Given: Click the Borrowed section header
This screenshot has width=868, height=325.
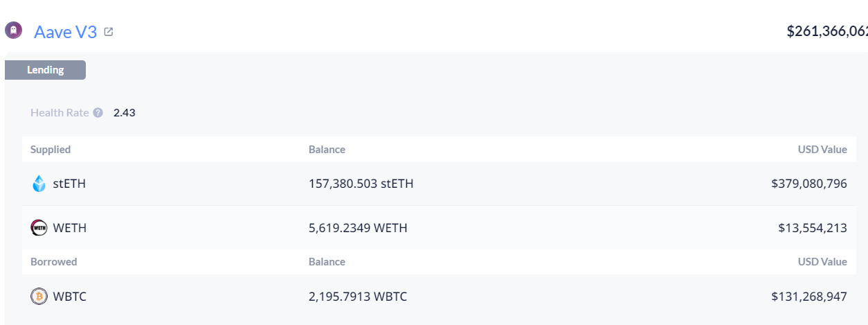Looking at the screenshot, I should [x=53, y=262].
